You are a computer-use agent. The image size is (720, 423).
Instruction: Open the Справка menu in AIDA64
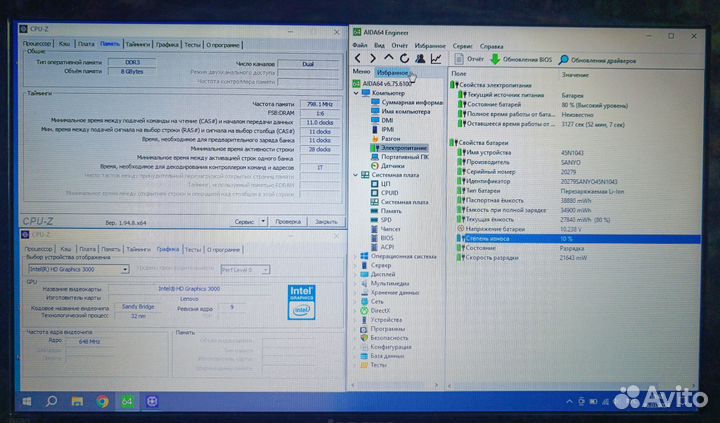point(491,46)
